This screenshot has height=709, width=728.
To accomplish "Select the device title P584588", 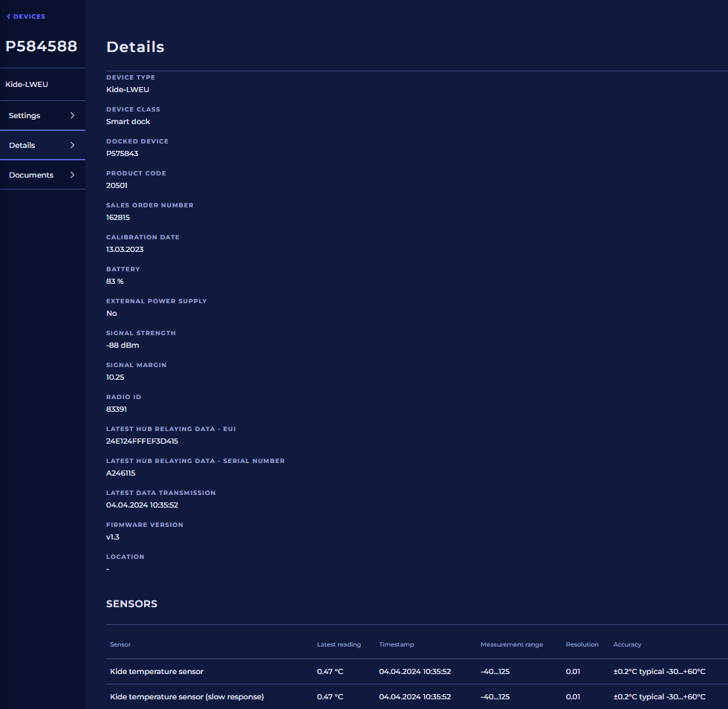I will (41, 45).
